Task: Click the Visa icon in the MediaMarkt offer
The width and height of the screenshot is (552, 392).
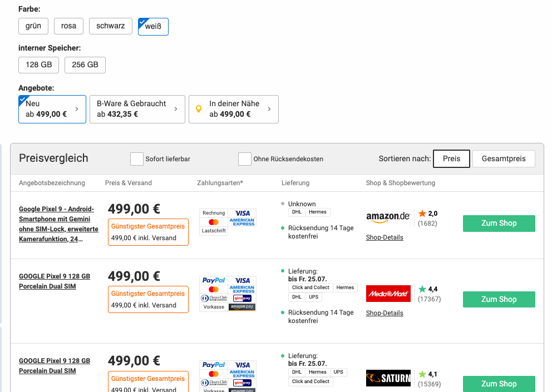Action: tap(242, 280)
